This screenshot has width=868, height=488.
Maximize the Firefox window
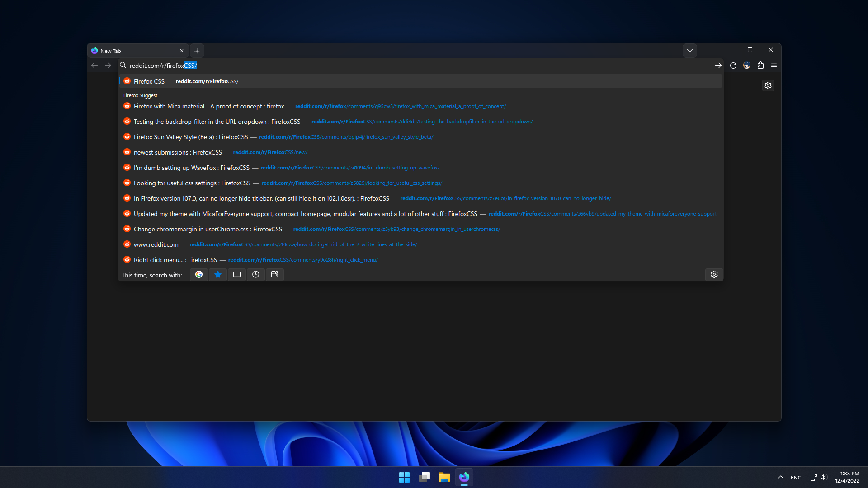point(750,50)
